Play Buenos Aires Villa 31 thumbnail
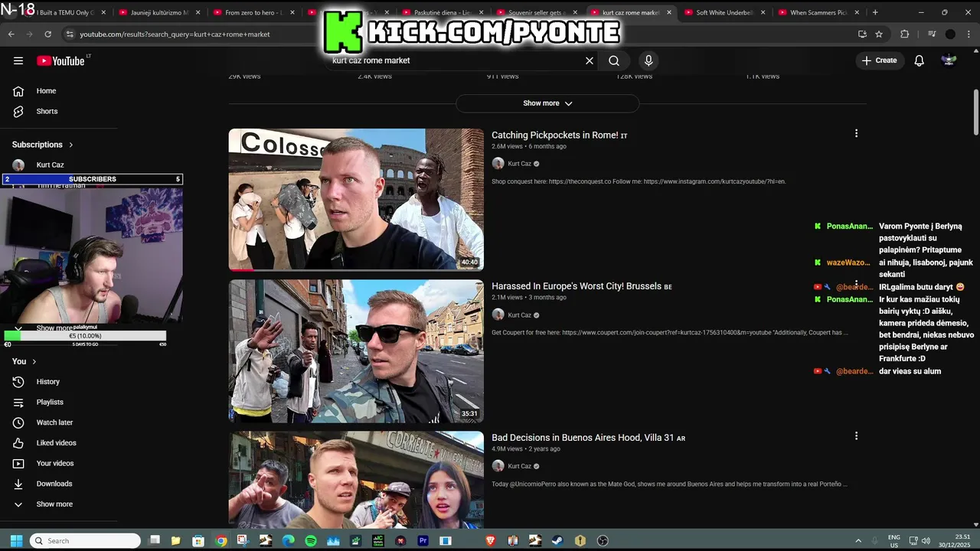 pos(356,481)
